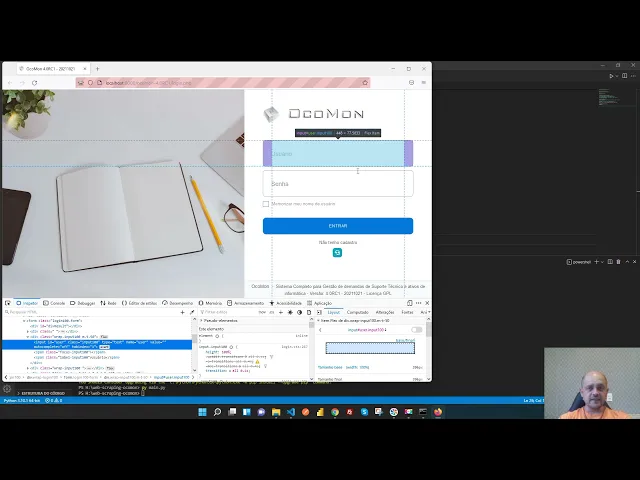The height and width of the screenshot is (480, 640).
Task: Open Firefox from taskbar
Action: click(x=438, y=412)
